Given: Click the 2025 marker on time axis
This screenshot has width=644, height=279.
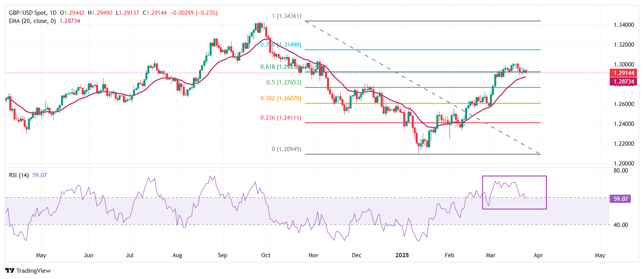Looking at the screenshot, I should click(402, 255).
